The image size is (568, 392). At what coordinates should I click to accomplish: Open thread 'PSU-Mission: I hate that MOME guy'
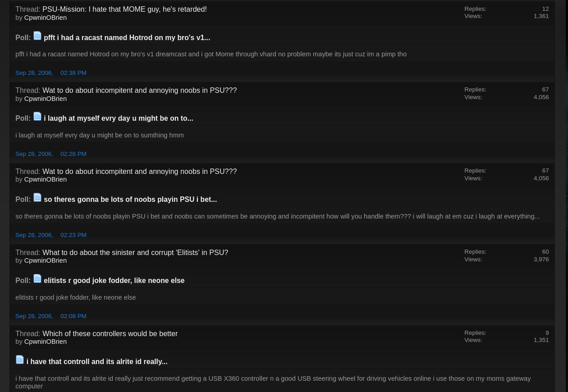coord(124,9)
